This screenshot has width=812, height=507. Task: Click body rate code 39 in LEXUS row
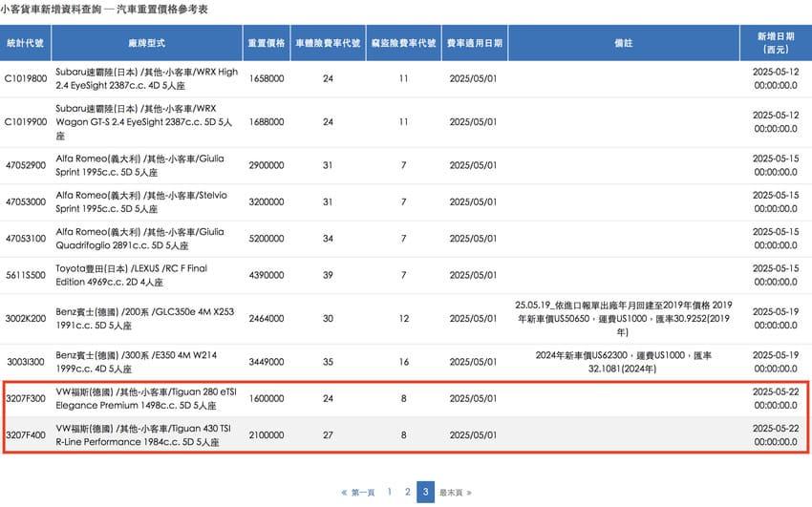328,275
